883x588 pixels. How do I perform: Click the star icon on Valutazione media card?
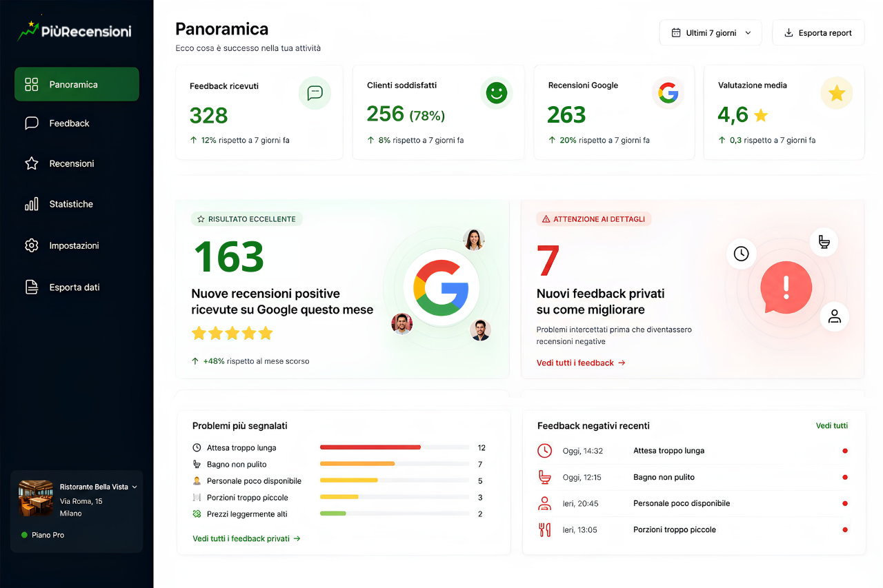(837, 93)
